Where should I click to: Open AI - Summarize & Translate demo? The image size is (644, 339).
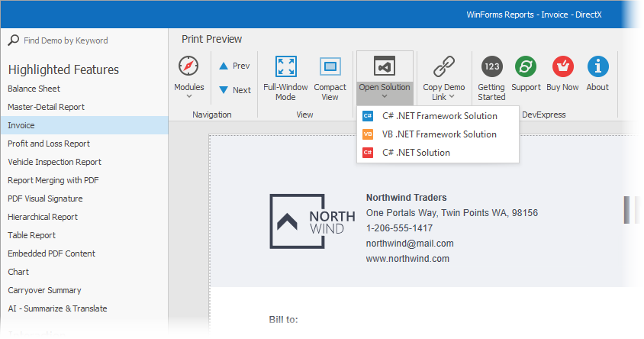click(84, 308)
